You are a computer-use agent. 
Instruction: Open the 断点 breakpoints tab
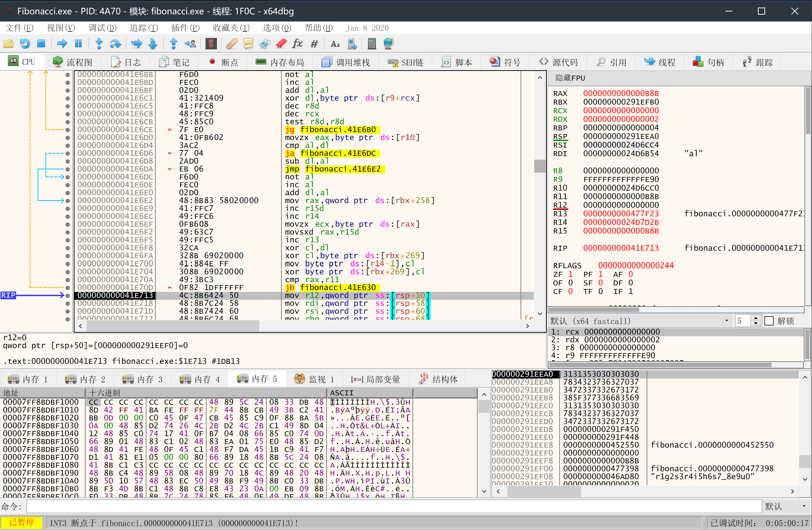pyautogui.click(x=224, y=62)
